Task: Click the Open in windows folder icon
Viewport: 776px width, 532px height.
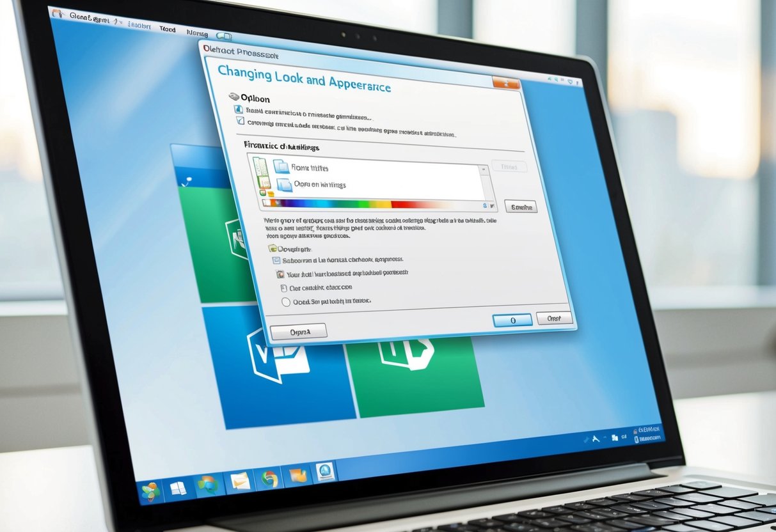Action: 283,184
